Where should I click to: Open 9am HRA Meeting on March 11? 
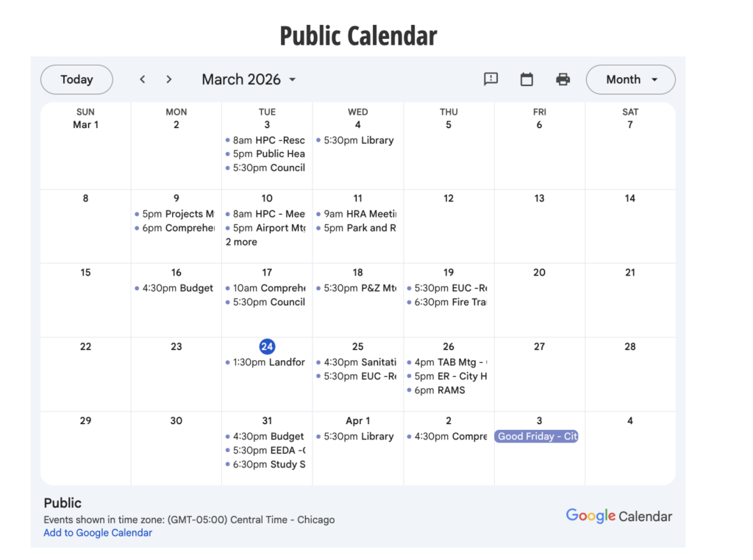click(x=359, y=214)
